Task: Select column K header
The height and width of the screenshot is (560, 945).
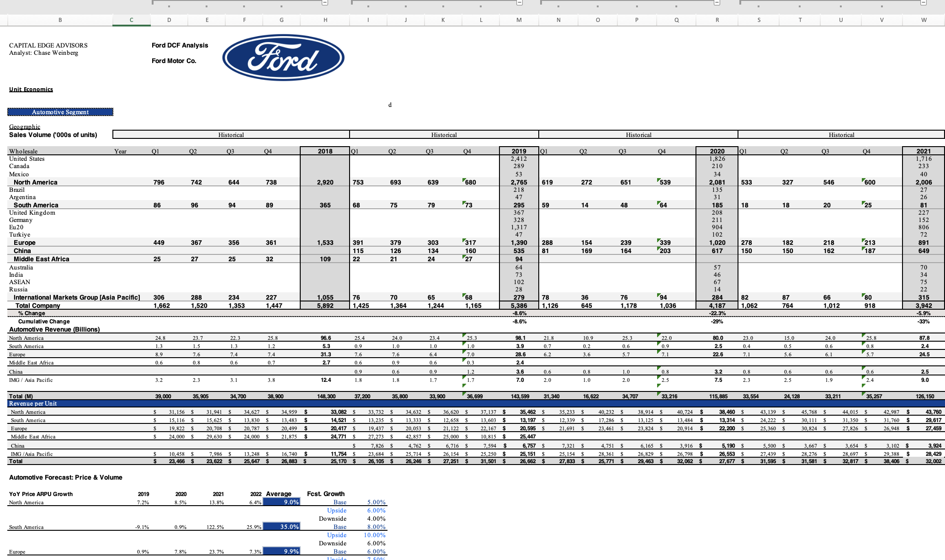Action: click(x=443, y=20)
